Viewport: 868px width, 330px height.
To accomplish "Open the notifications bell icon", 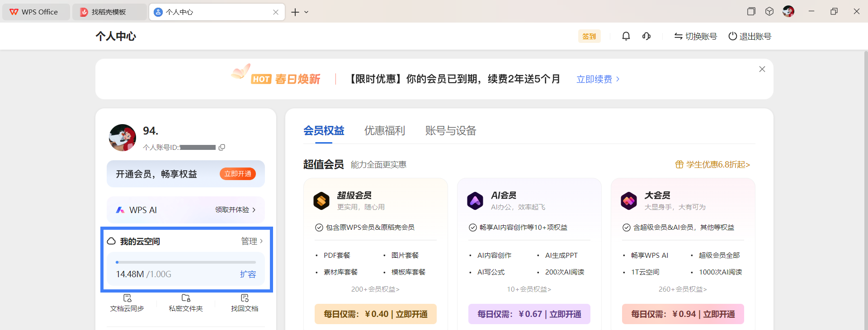I will pyautogui.click(x=626, y=36).
